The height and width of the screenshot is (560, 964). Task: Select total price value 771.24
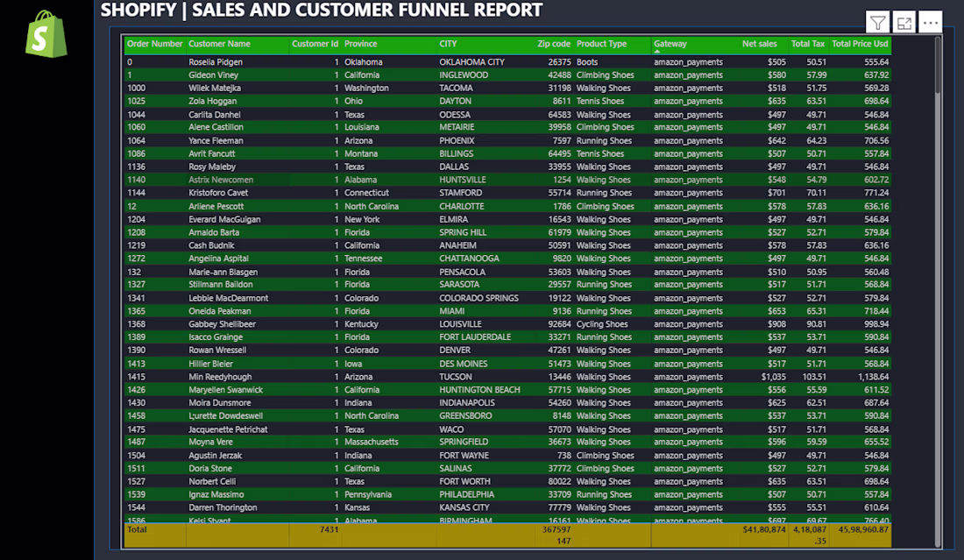[876, 193]
